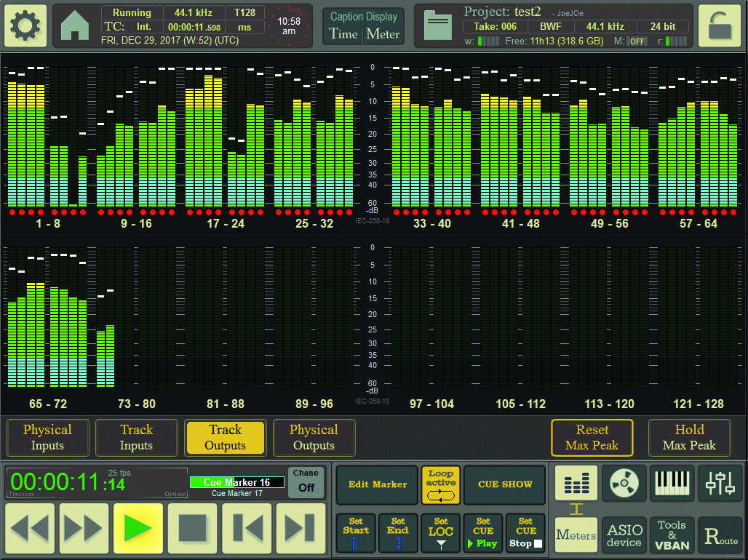Click the read buffer level indicator
Screen dimensions: 748x560
pyautogui.click(x=677, y=41)
